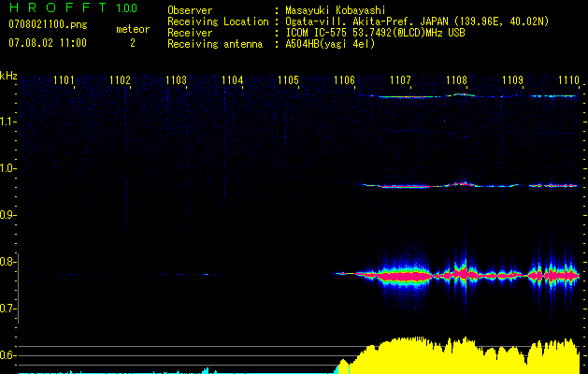Click the kHz axis unit label

8,75
